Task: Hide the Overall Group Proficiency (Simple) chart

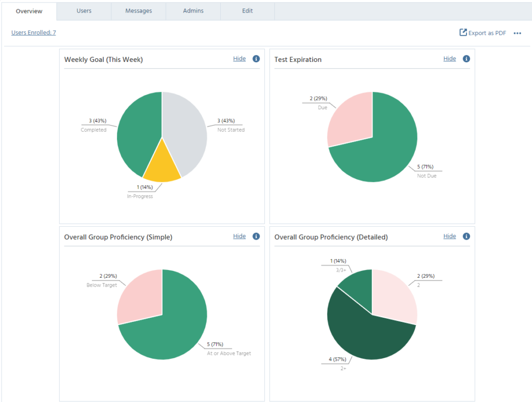Action: tap(240, 236)
